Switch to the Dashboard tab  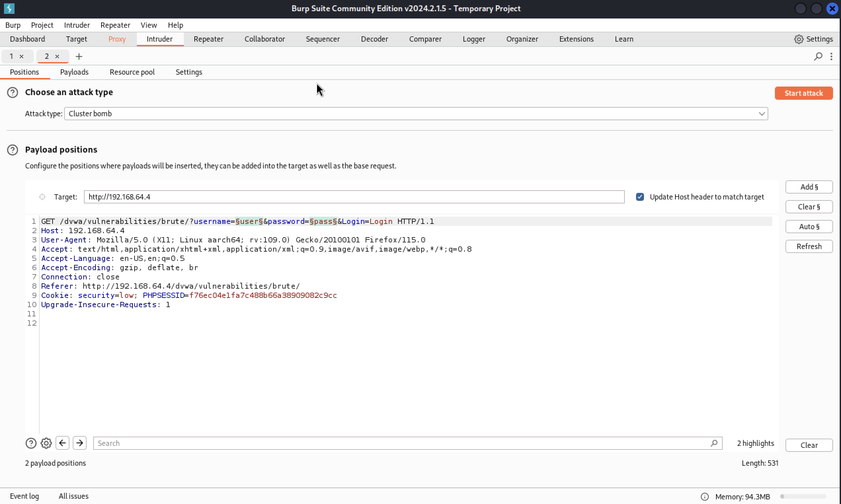(x=27, y=39)
